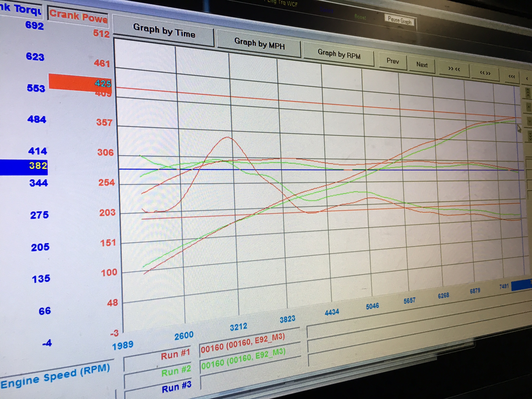The height and width of the screenshot is (399, 532).
Task: Click the 1989 RPM axis value
Action: (x=123, y=345)
